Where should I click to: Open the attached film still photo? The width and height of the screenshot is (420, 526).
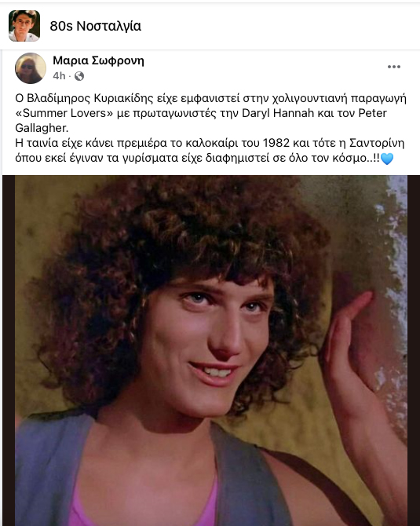click(211, 351)
